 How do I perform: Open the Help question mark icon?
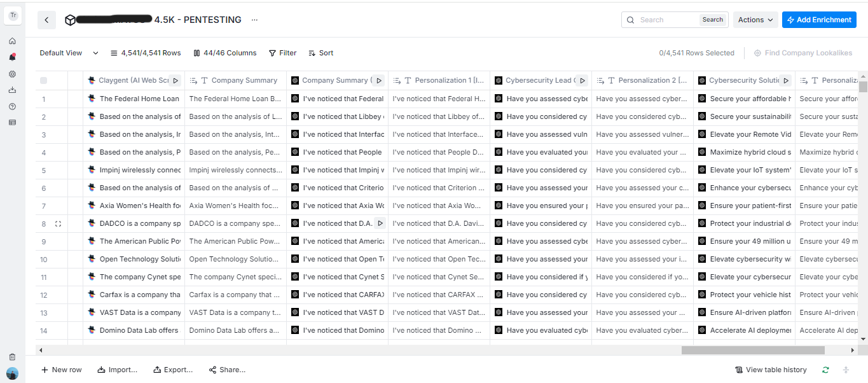click(x=12, y=106)
